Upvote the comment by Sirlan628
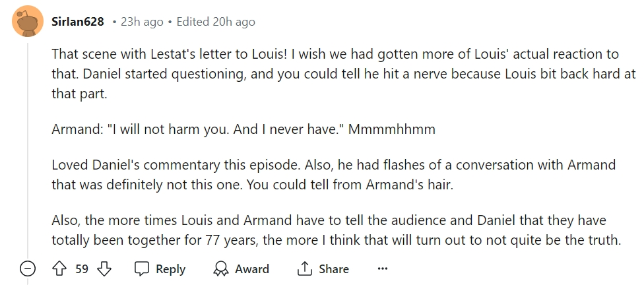Image resolution: width=644 pixels, height=285 pixels. coord(60,269)
